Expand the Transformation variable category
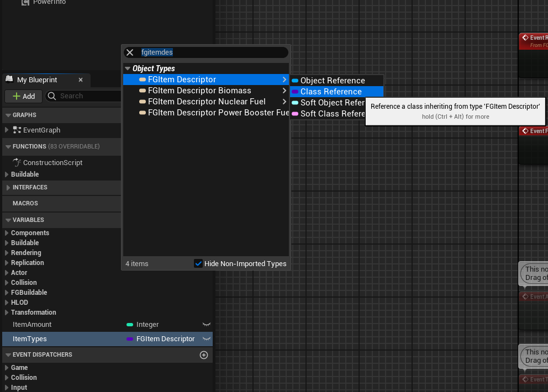 [x=6, y=312]
